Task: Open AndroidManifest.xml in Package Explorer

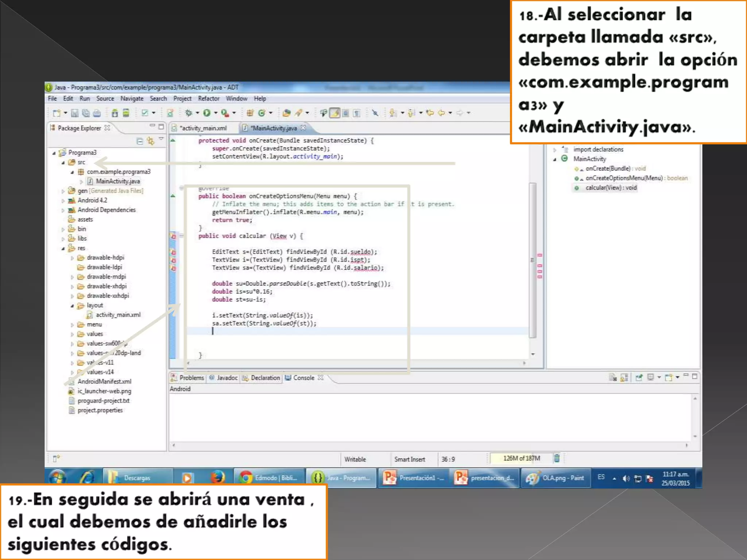Action: tap(104, 381)
